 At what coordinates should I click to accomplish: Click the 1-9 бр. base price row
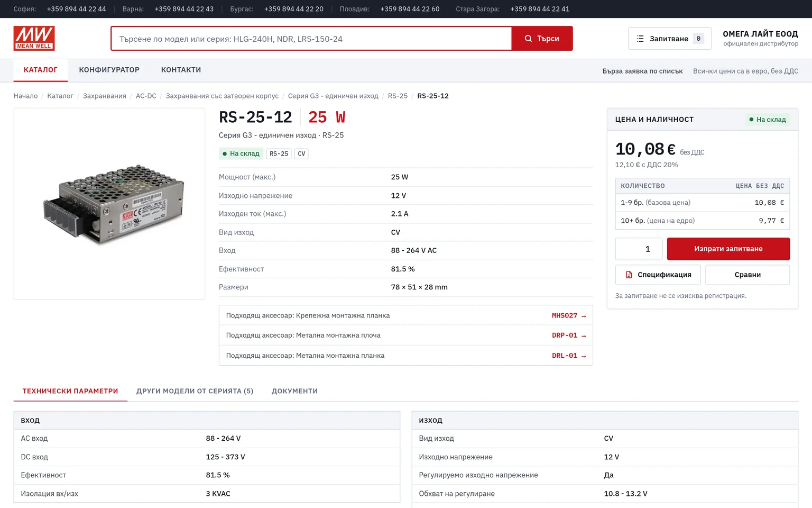[x=703, y=203]
